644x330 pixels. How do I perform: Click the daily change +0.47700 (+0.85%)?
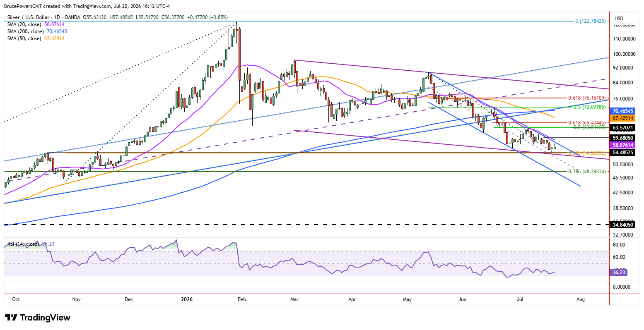click(208, 17)
